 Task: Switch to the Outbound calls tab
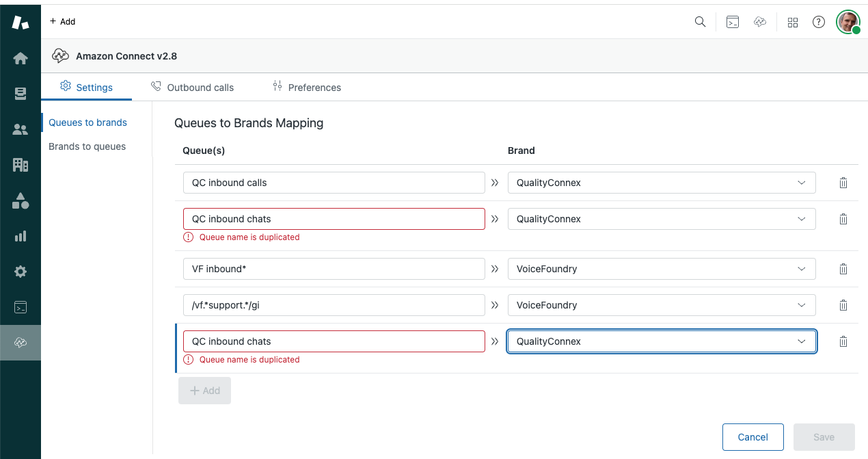[192, 88]
